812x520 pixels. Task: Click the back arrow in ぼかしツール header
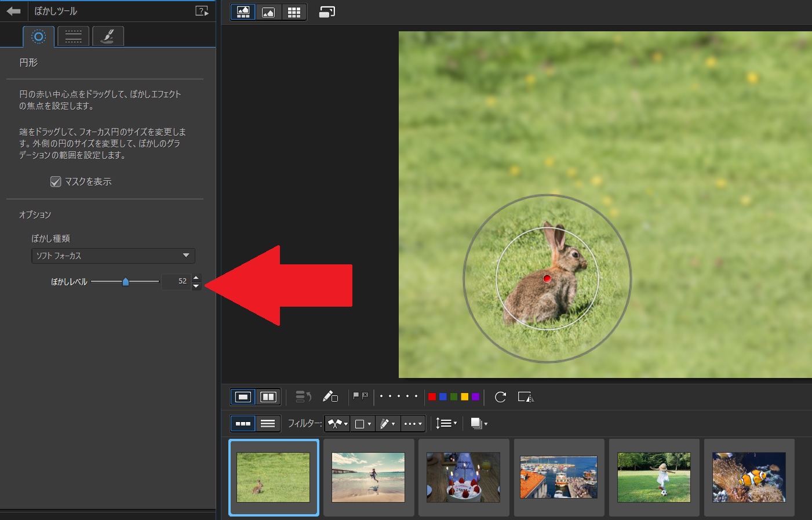(x=13, y=11)
